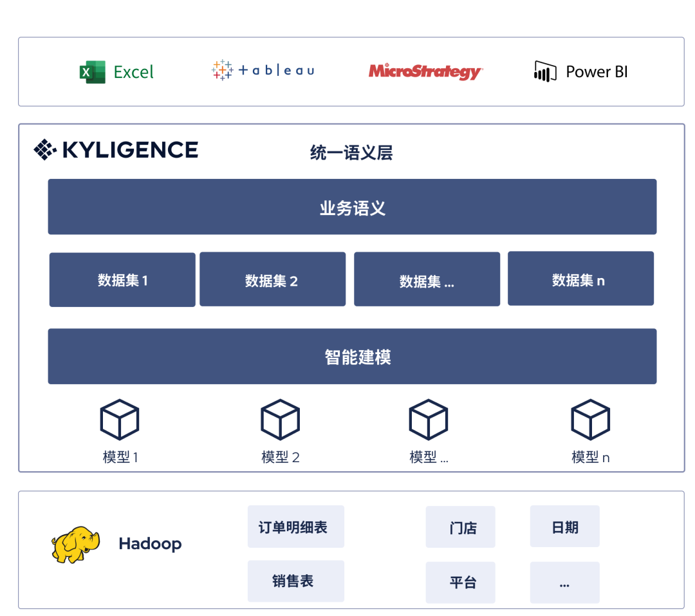The height and width of the screenshot is (616, 695).
Task: Select the 模型 2 cube icon
Action: click(x=280, y=420)
